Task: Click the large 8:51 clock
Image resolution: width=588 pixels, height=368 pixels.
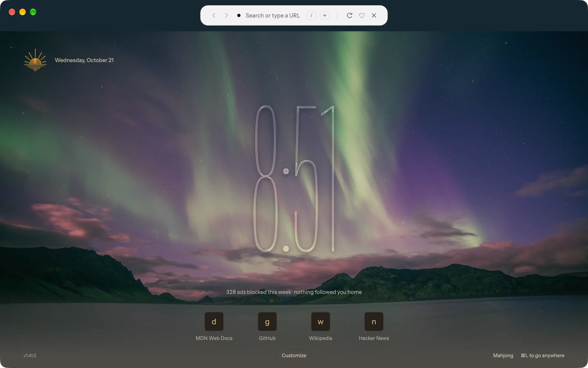Action: [x=294, y=179]
